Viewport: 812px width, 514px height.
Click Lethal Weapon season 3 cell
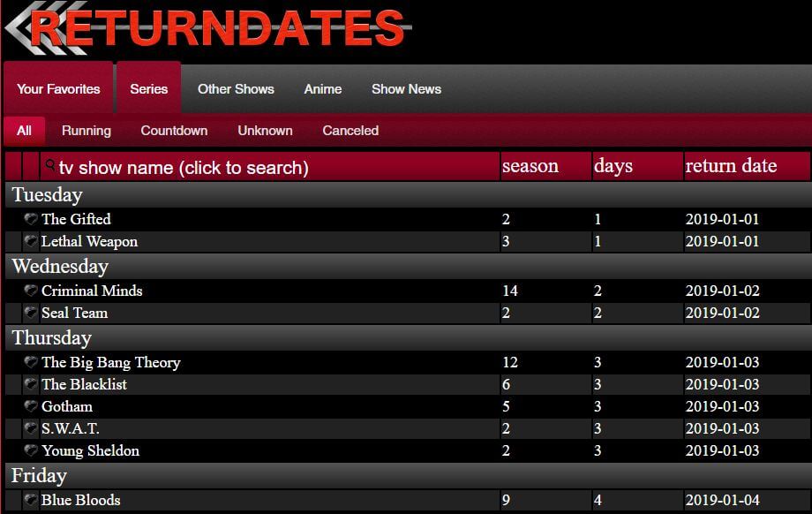506,241
